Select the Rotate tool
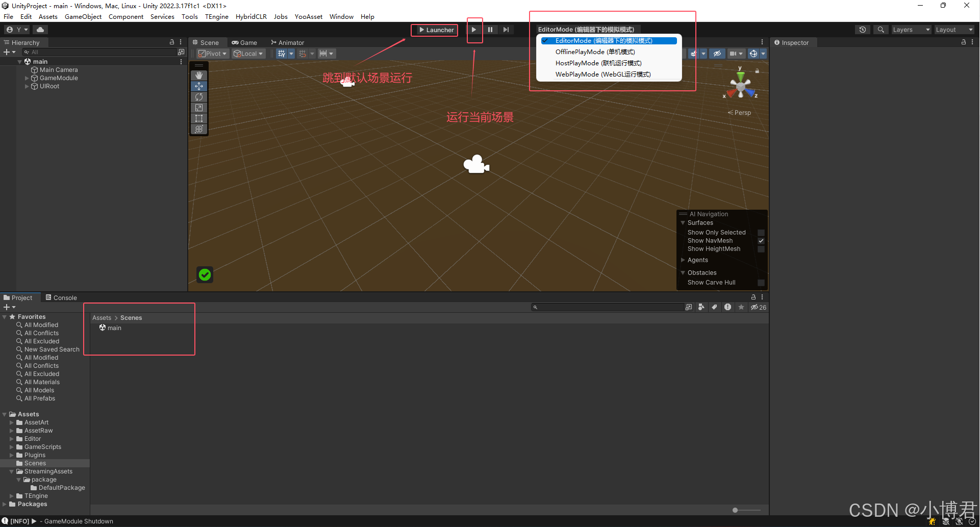Viewport: 980px width, 527px height. [199, 97]
